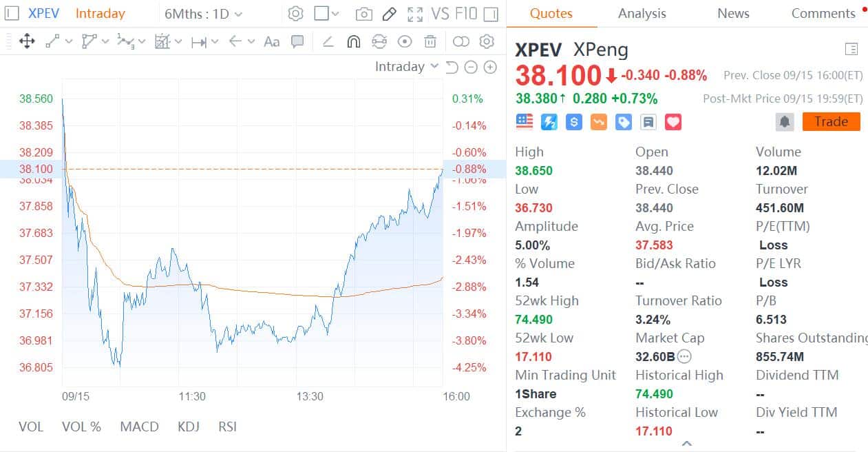Add XPeng to favorites via heart icon
The height and width of the screenshot is (452, 868).
click(x=673, y=121)
